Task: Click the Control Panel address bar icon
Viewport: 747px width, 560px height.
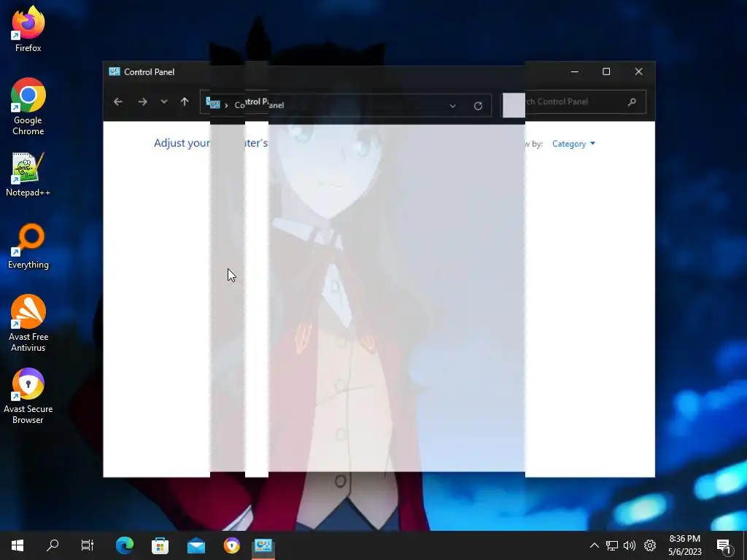Action: click(x=212, y=102)
